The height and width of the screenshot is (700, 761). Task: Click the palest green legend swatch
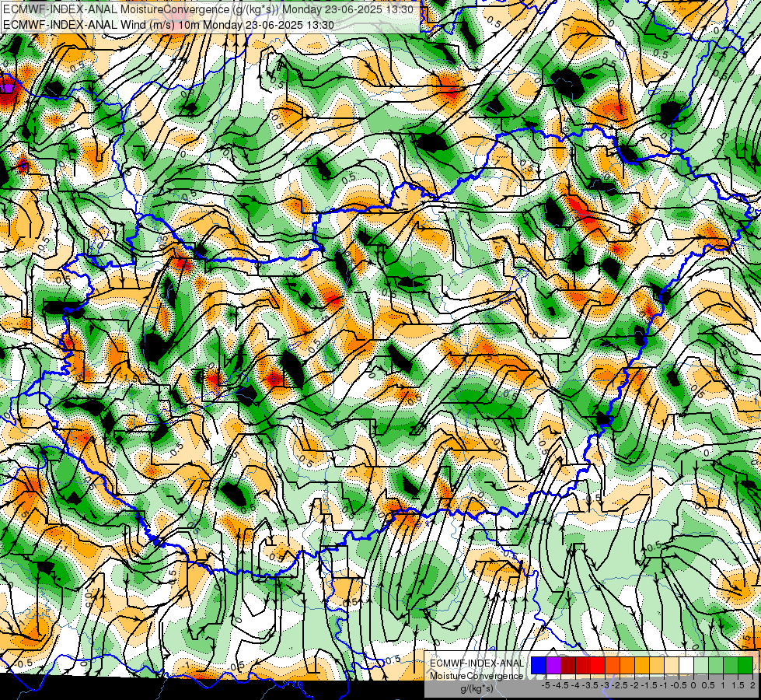[701, 666]
